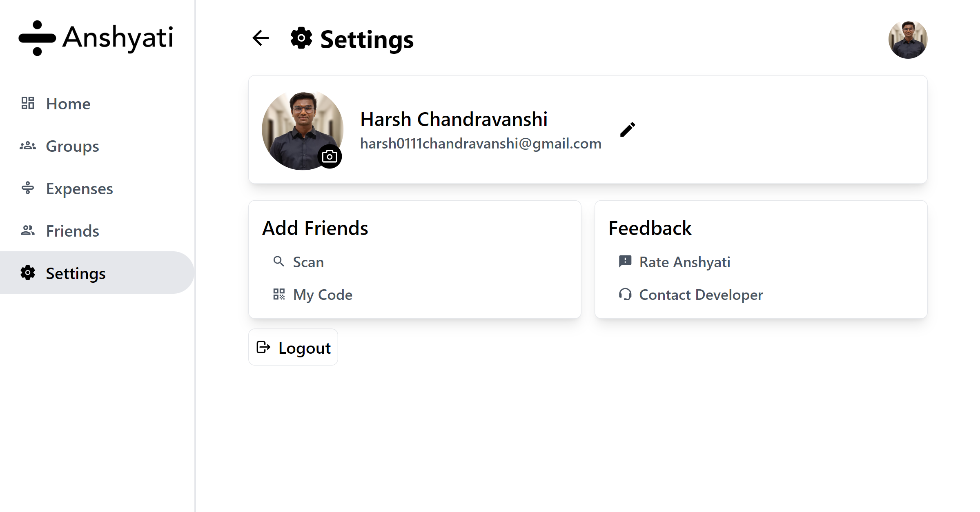Viewport: 980px width, 512px height.
Task: Click the headset icon beside Contact Developer
Action: tap(625, 294)
